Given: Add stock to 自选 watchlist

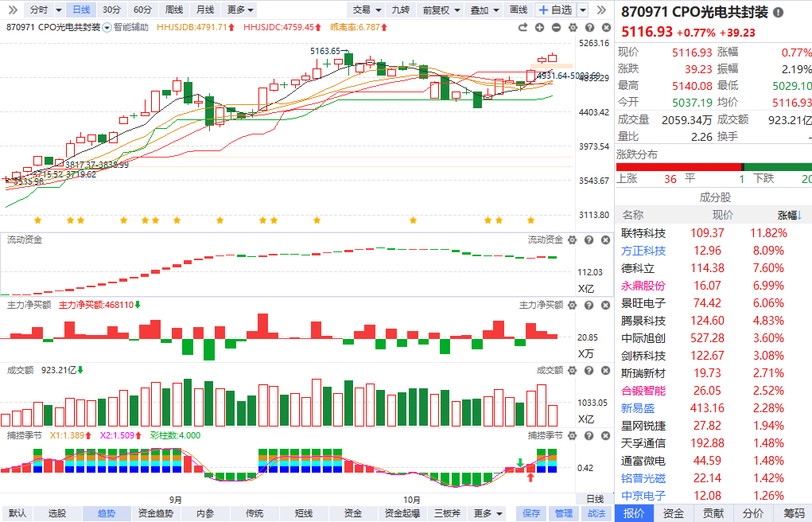Looking at the screenshot, I should [x=555, y=10].
